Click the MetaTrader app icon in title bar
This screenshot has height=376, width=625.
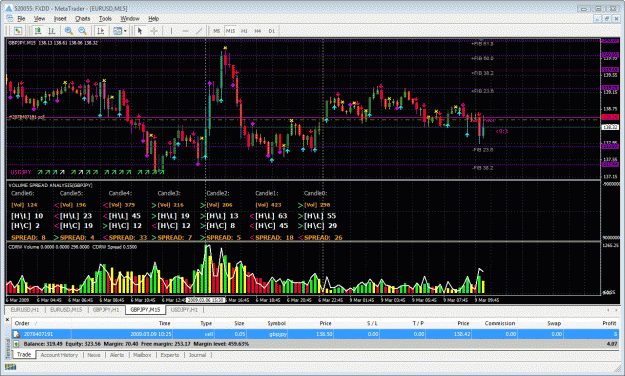click(x=8, y=8)
